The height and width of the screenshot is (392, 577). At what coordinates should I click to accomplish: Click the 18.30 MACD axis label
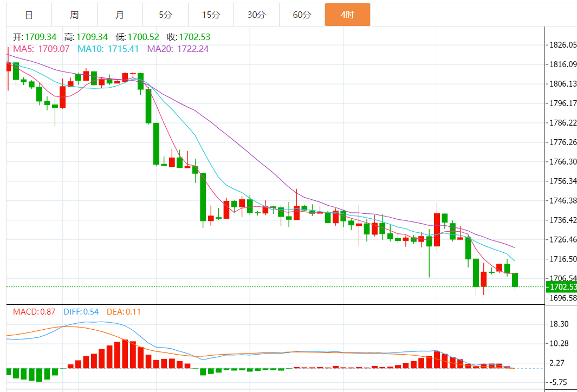(x=559, y=324)
